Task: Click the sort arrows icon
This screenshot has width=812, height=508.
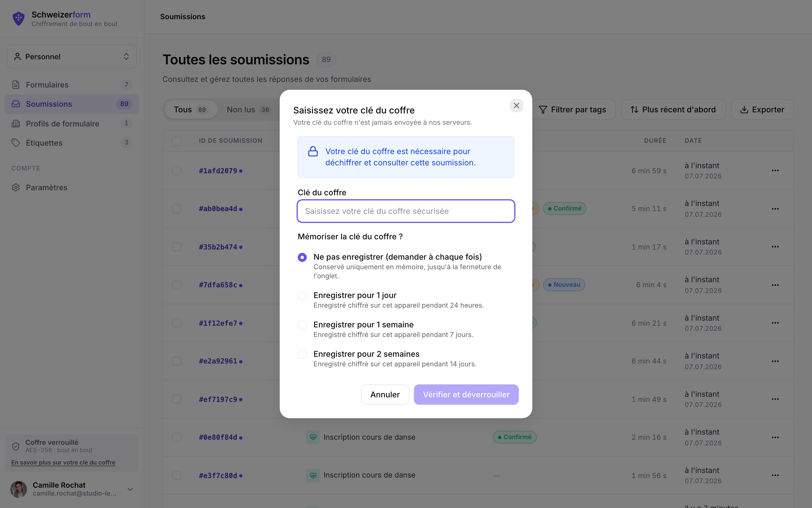Action: tap(634, 110)
